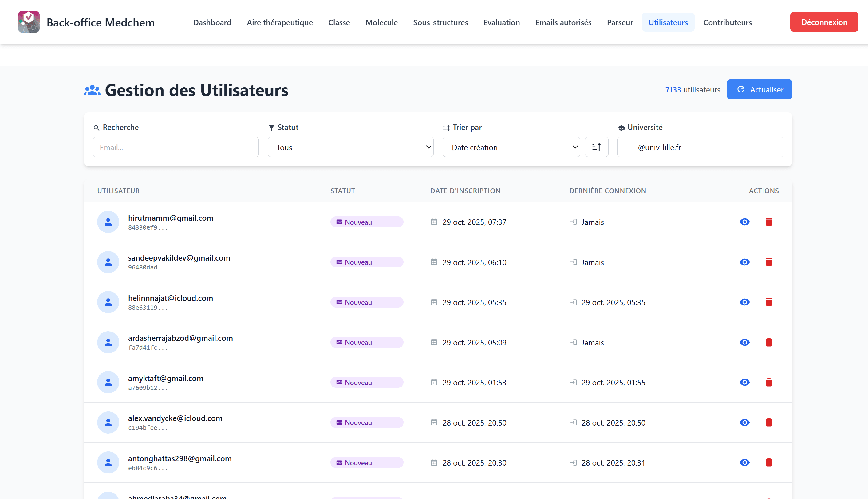Delete alex.vandycke@icloud.com via trash icon
868x499 pixels.
(x=769, y=422)
